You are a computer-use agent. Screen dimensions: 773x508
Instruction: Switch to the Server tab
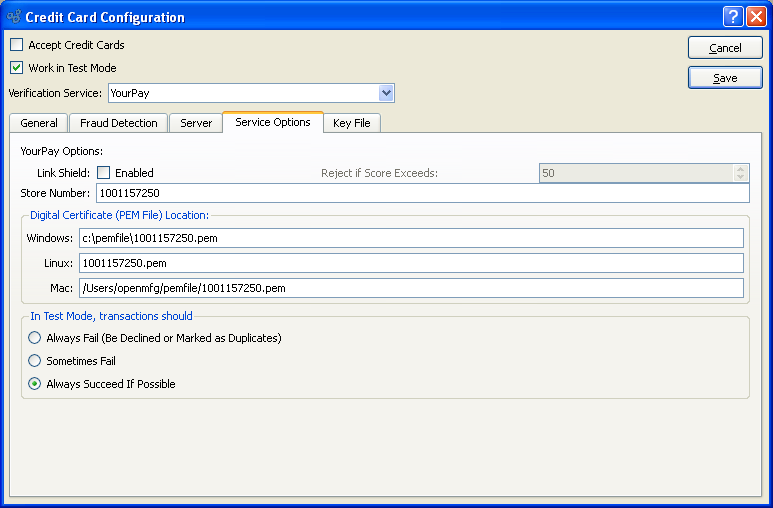[x=196, y=123]
